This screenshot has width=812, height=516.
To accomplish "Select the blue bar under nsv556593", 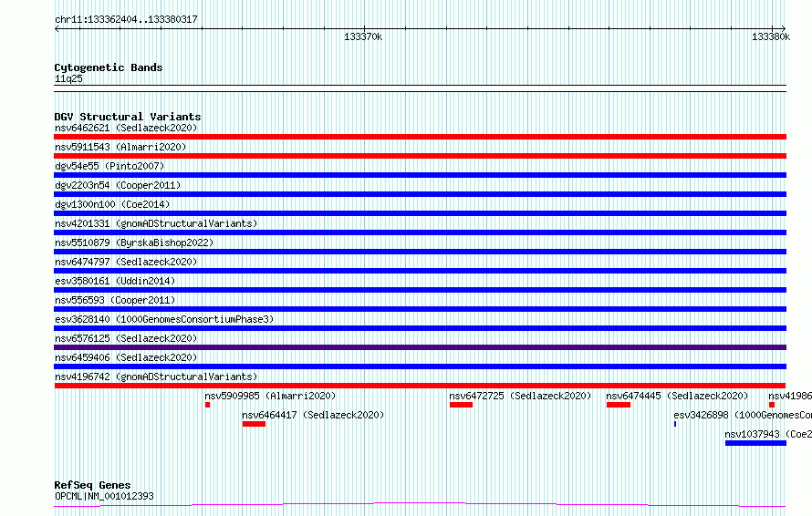I will (420, 309).
